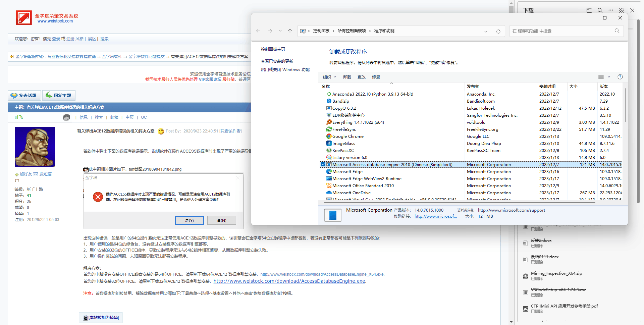
Task: Open the AccessDatabaseEngine.exe download link
Action: (x=289, y=281)
